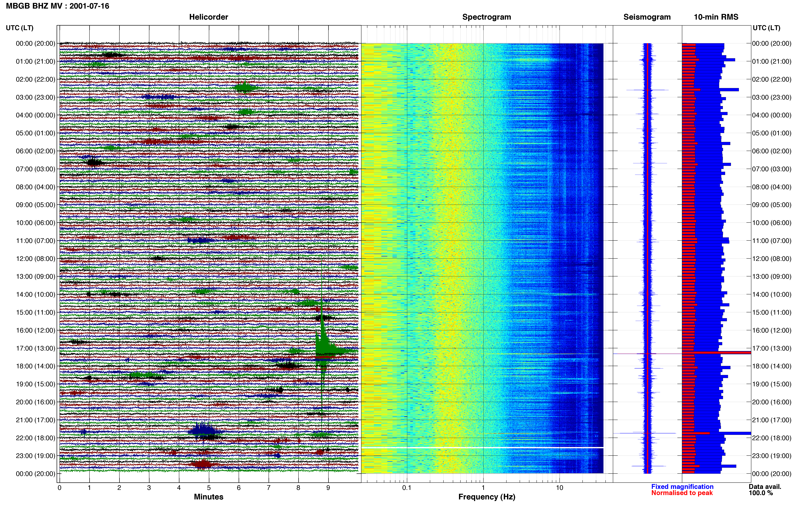812x508 pixels.
Task: Click the left axis label '16:00 (12:00)'
Action: tap(35, 330)
